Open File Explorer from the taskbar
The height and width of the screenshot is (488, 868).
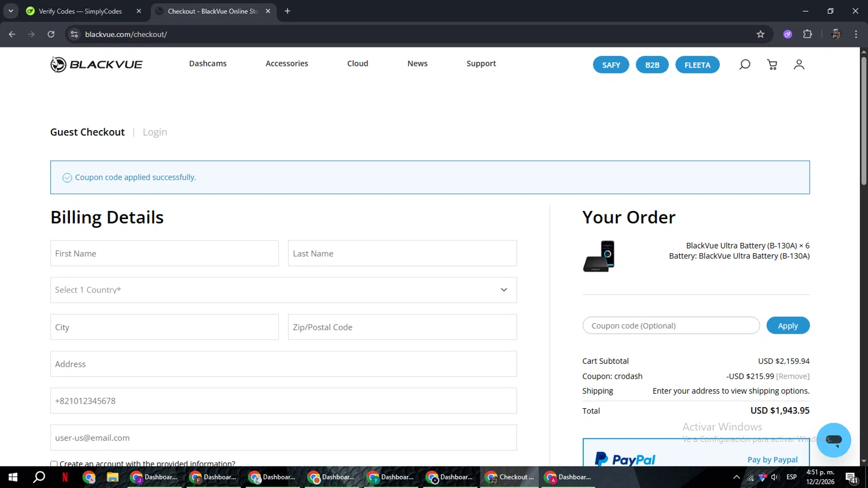coord(112,477)
